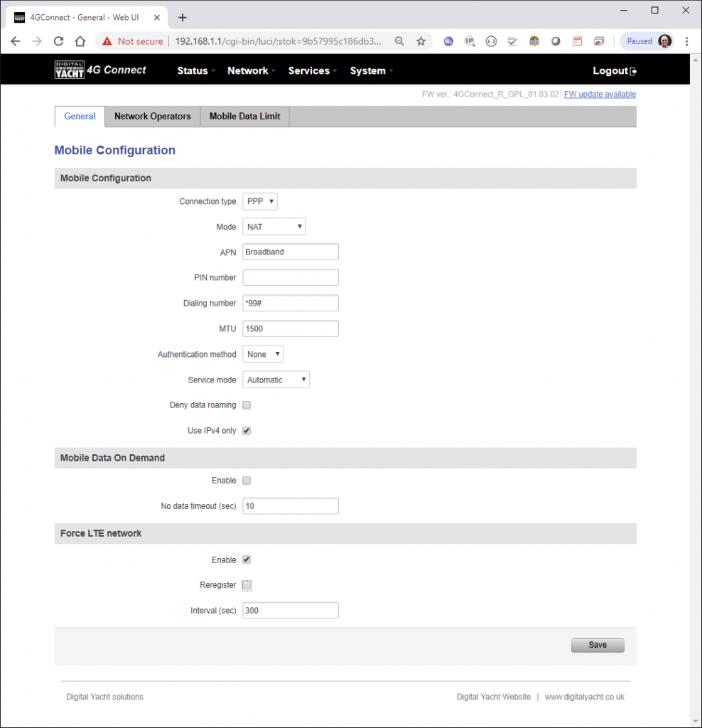Viewport: 702px width, 728px height.
Task: Click the browser reload page icon
Action: [59, 41]
